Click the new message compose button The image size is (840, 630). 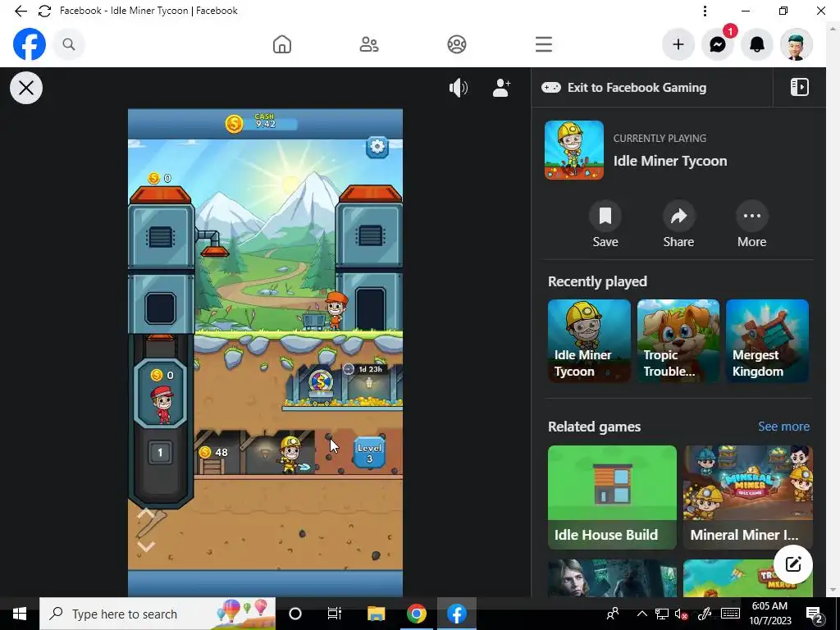click(x=793, y=564)
